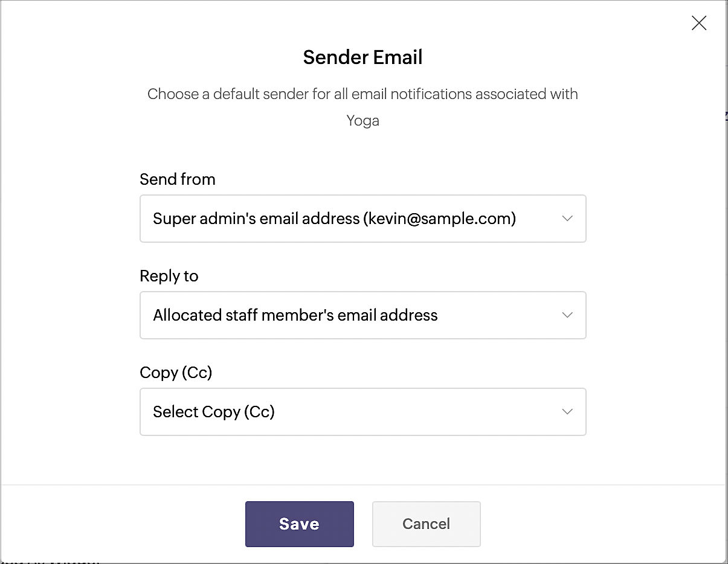Close the Sender Email dialog with X
Screen dimensions: 728x564
click(699, 24)
